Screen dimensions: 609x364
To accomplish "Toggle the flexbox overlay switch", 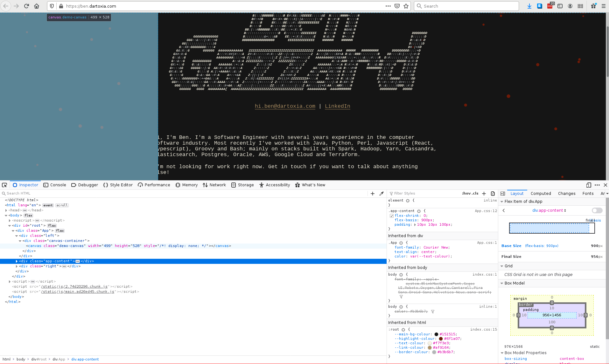I will (x=597, y=210).
